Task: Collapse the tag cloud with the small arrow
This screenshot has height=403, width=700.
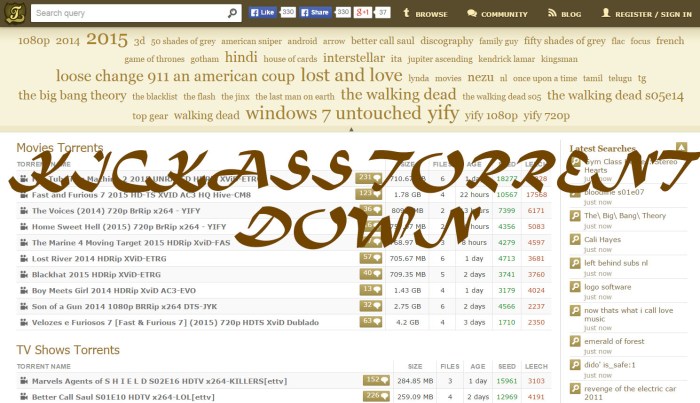Action: coord(351,129)
